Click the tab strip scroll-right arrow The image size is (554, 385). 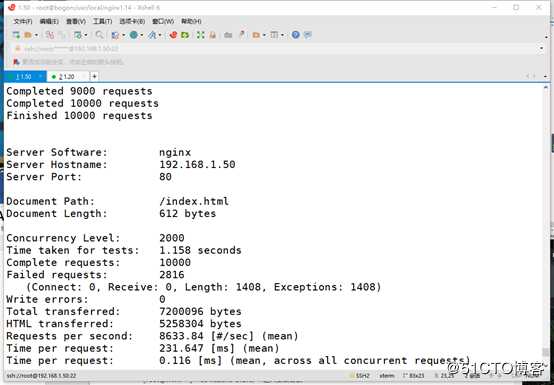pos(535,77)
